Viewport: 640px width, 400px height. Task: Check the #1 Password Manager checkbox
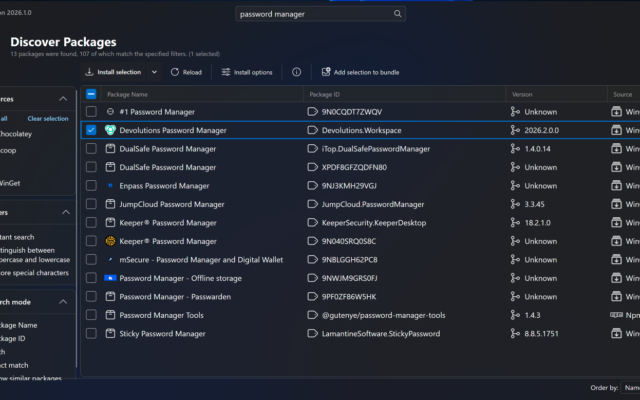91,111
